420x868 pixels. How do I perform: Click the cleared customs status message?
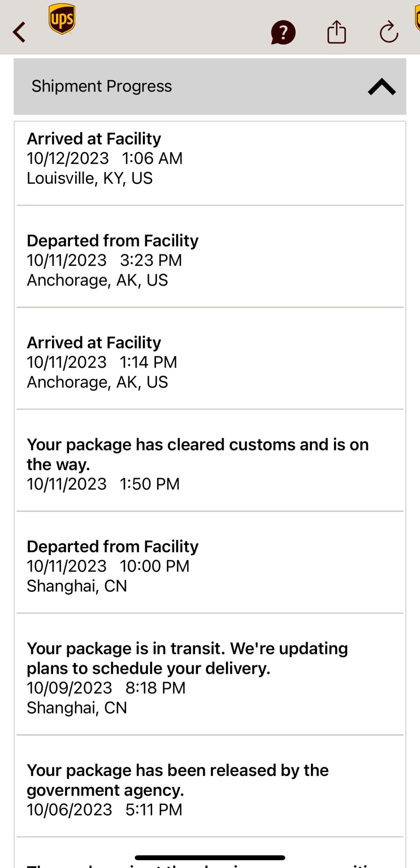pos(198,454)
